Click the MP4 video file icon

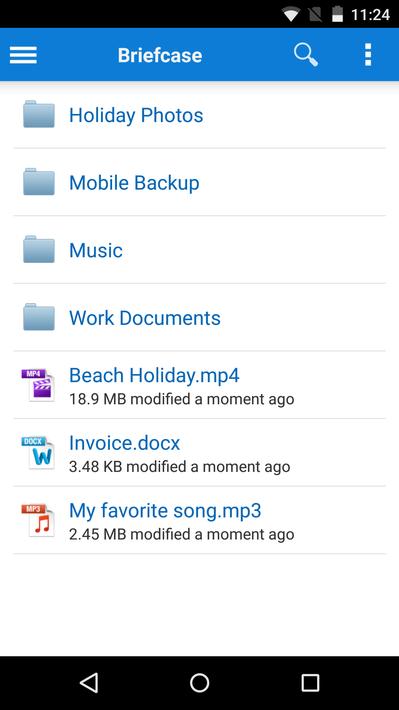click(38, 385)
